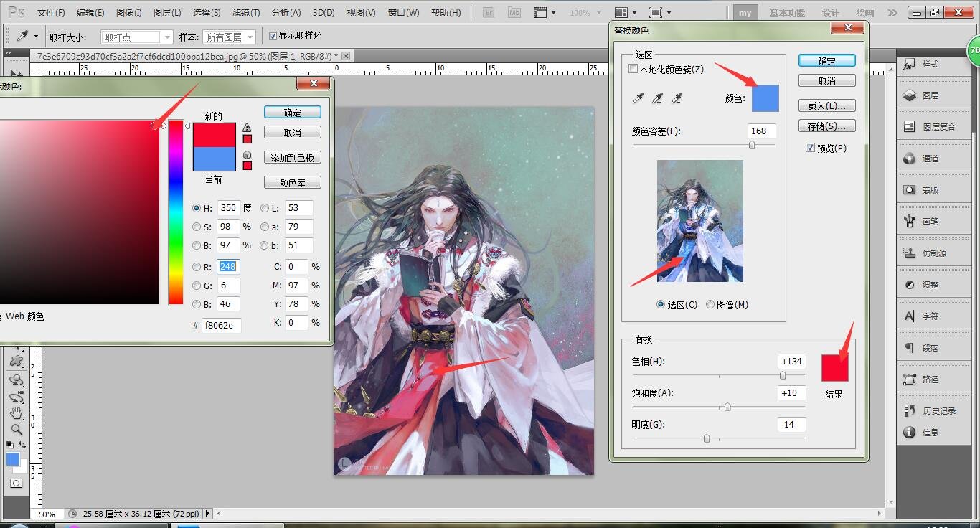Open the 滤镜(T) menu
The width and height of the screenshot is (980, 528).
(246, 13)
